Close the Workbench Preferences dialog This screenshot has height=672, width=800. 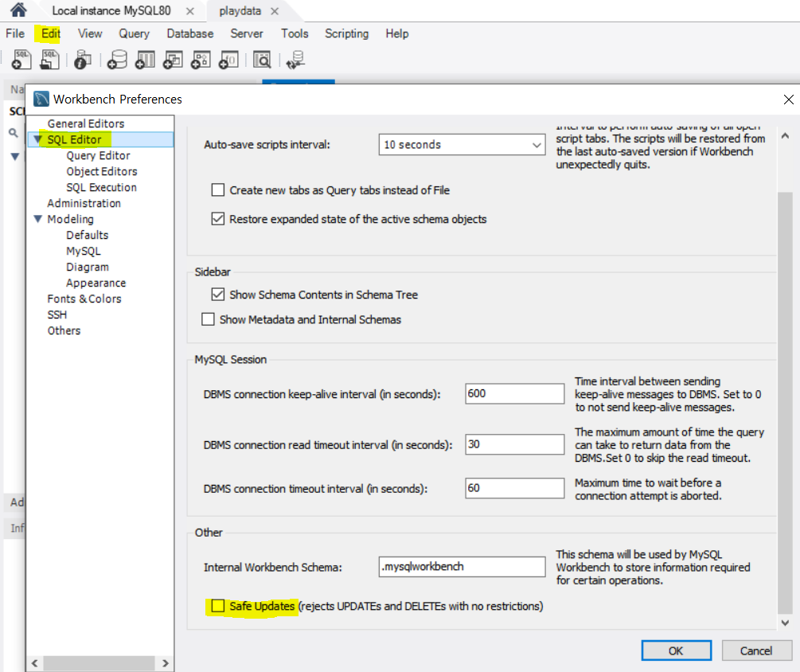[788, 100]
